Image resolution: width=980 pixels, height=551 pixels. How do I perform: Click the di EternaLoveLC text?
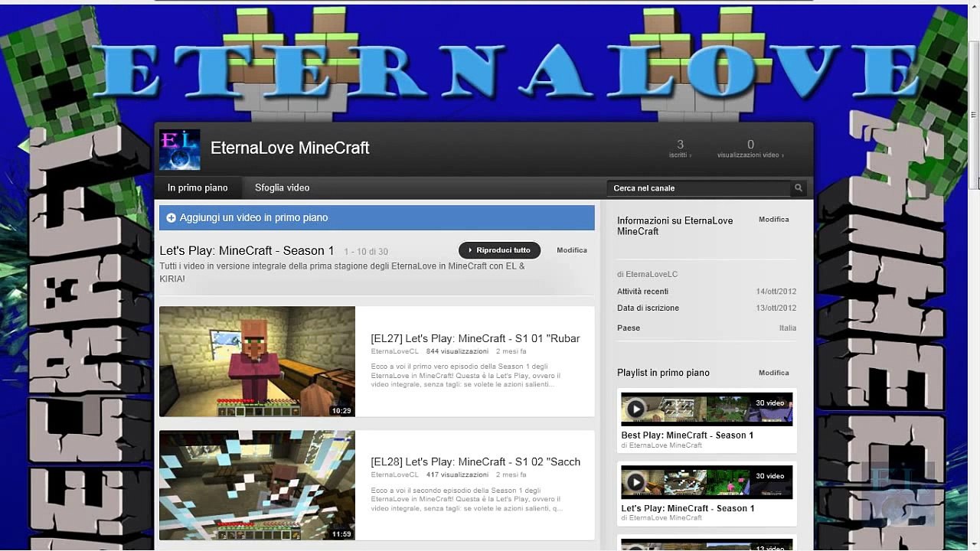point(647,274)
